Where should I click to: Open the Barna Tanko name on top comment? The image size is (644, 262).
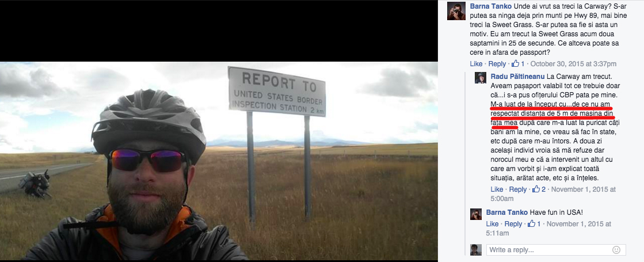[x=490, y=6]
